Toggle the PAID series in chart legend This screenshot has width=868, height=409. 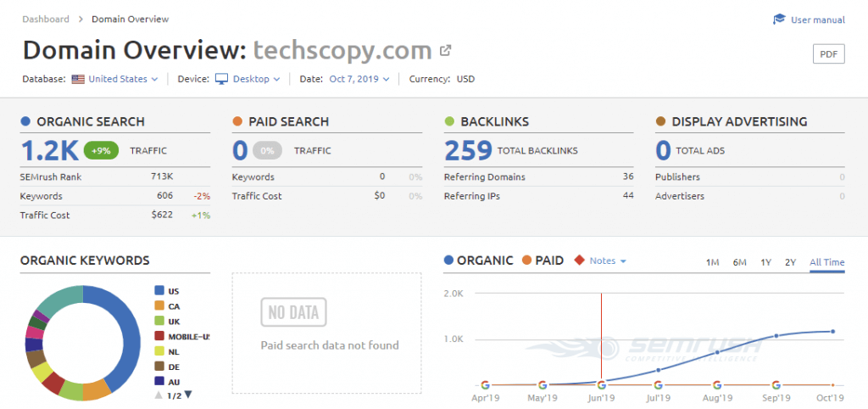coord(542,261)
